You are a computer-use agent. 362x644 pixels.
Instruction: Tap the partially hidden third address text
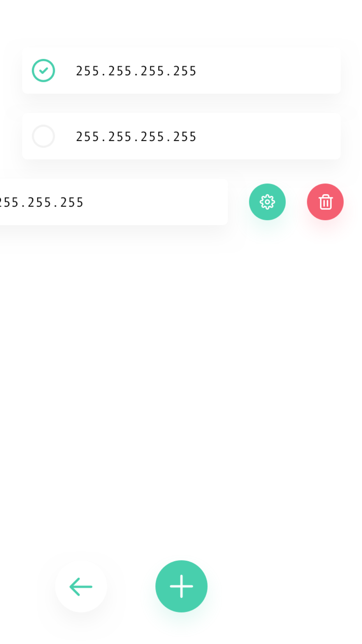tap(41, 202)
